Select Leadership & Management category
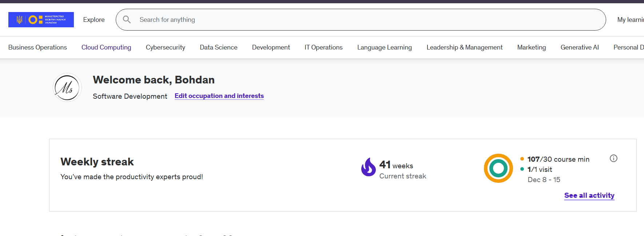Screen dimensions: 644x236 [x=465, y=47]
